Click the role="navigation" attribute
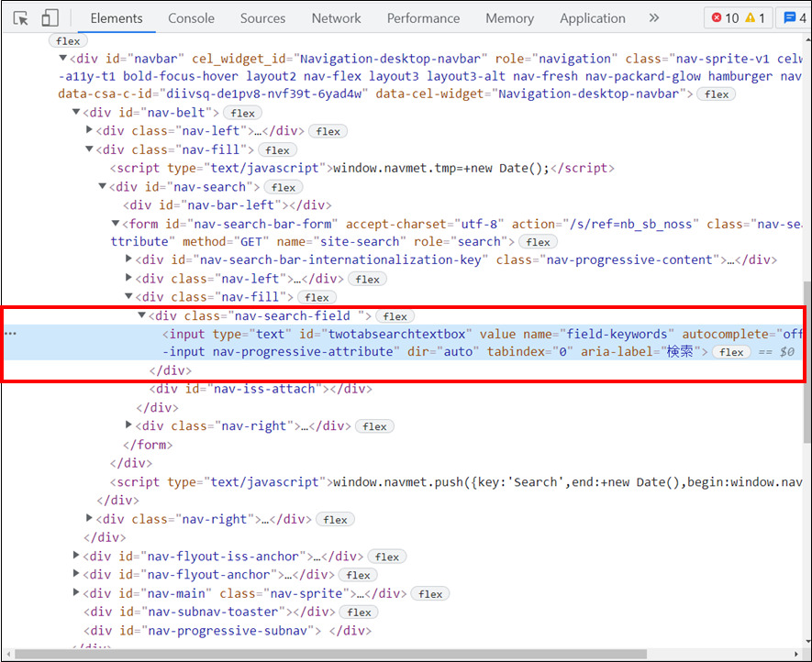The width and height of the screenshot is (812, 662). (x=556, y=59)
